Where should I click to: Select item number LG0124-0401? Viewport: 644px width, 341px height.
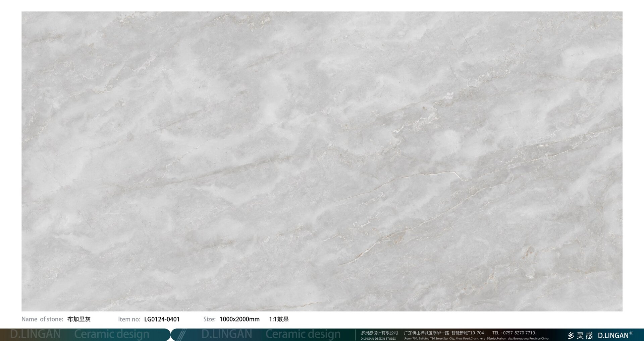pos(162,319)
